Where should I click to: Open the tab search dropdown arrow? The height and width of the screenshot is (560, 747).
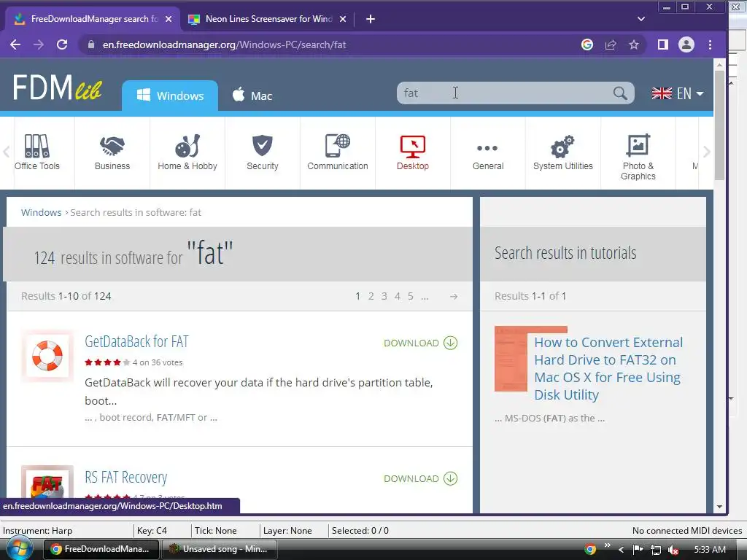point(640,19)
